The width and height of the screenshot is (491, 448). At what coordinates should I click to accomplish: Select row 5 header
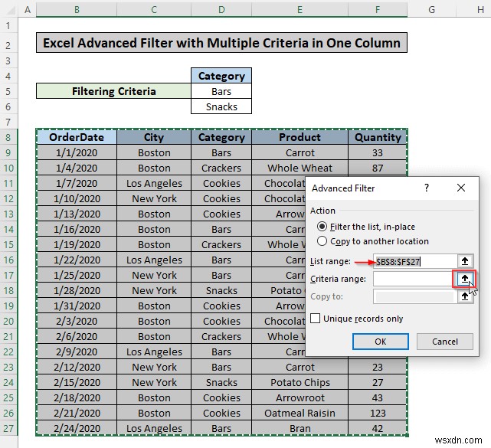[x=8, y=91]
